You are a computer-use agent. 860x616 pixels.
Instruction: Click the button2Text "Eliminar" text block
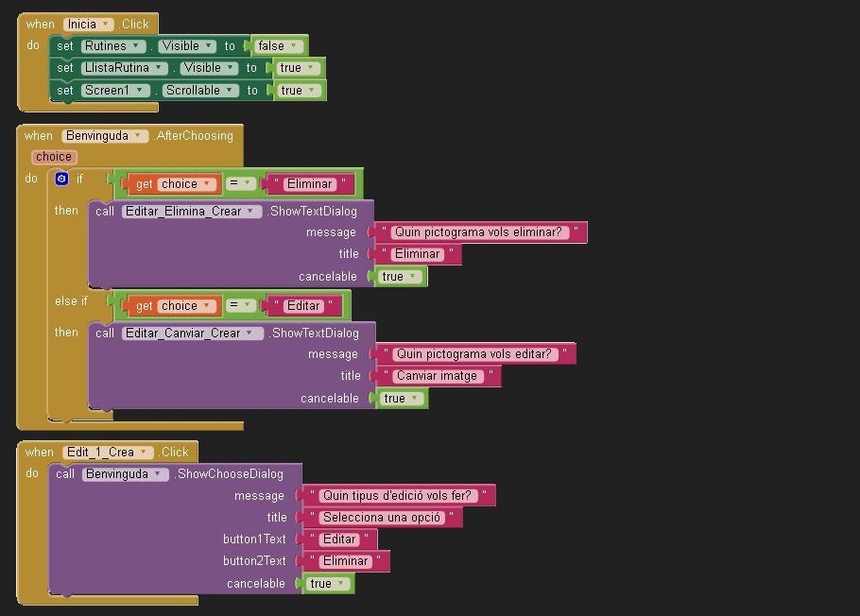point(345,561)
